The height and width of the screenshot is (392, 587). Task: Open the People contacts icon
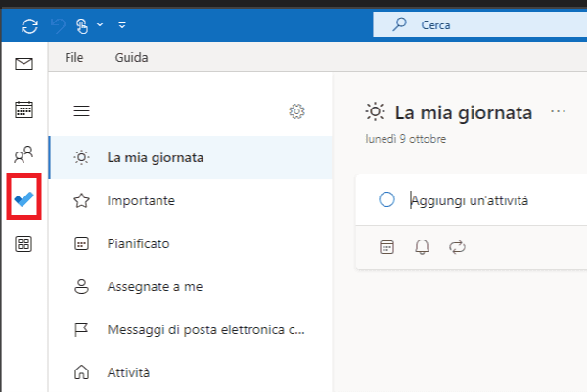(23, 153)
